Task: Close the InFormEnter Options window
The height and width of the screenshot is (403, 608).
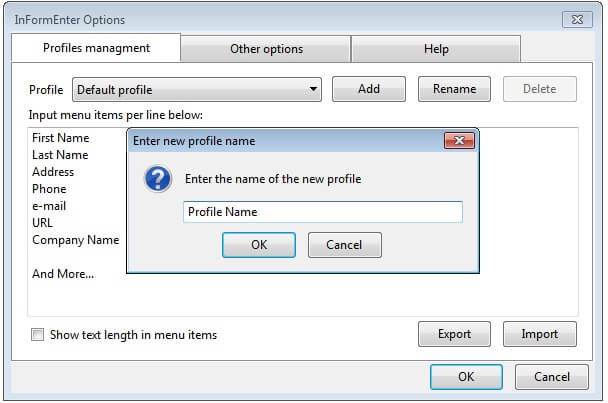Action: pos(577,19)
